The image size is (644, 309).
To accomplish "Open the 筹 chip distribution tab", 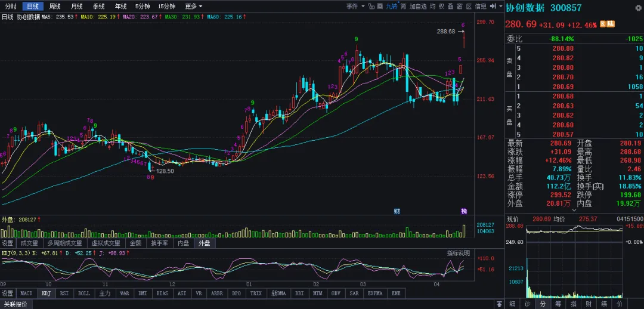I will coord(558,304).
